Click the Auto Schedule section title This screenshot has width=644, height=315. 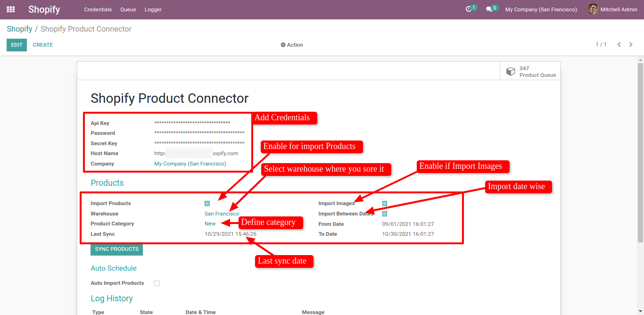(x=114, y=268)
